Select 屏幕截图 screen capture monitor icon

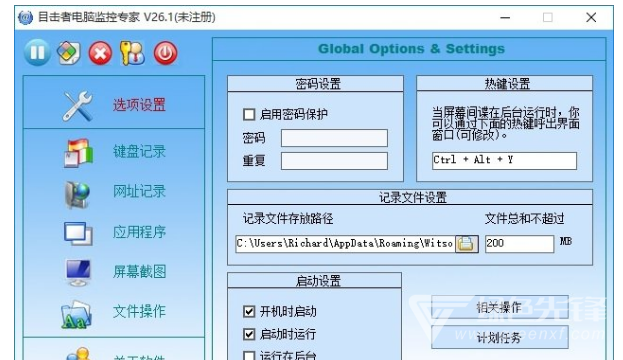(78, 273)
